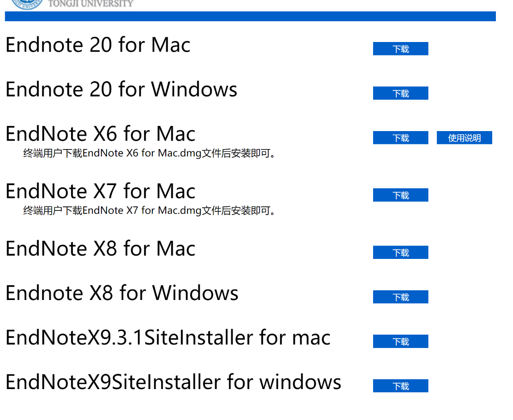Image resolution: width=513 pixels, height=420 pixels.
Task: Click the 下载 button for Endnote 20 for Mac
Action: click(x=400, y=49)
